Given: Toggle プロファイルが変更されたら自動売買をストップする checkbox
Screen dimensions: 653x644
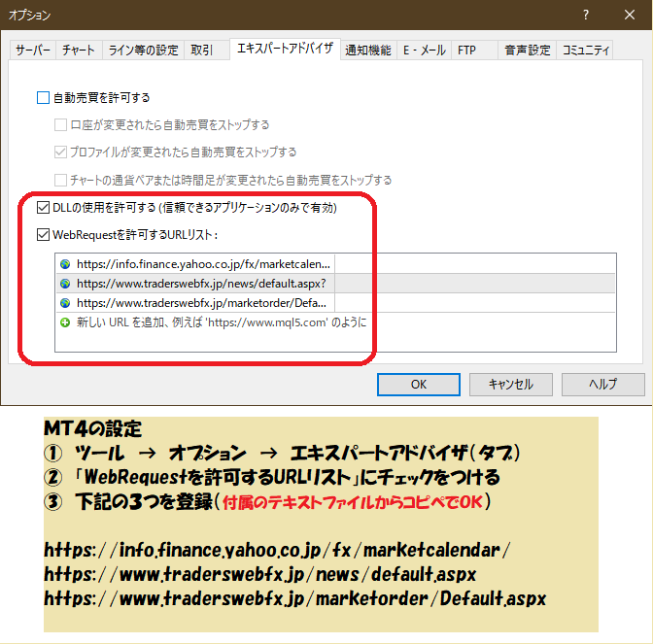Looking at the screenshot, I should coord(61,152).
